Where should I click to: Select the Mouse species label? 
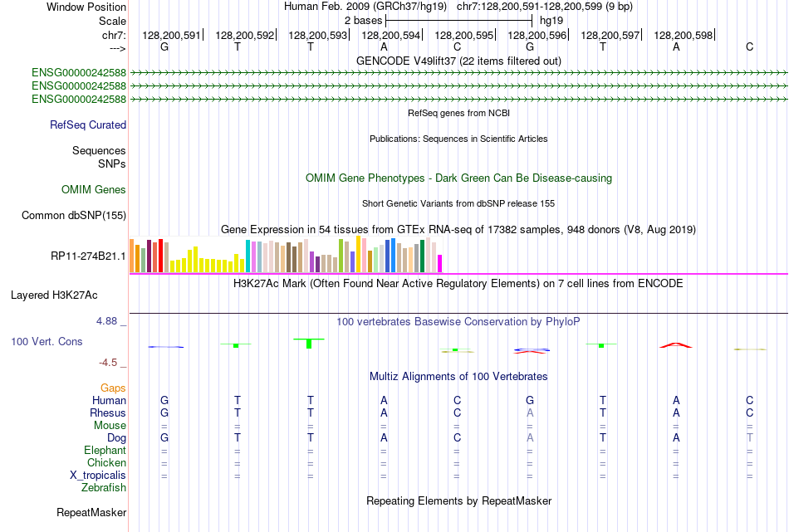click(x=110, y=426)
